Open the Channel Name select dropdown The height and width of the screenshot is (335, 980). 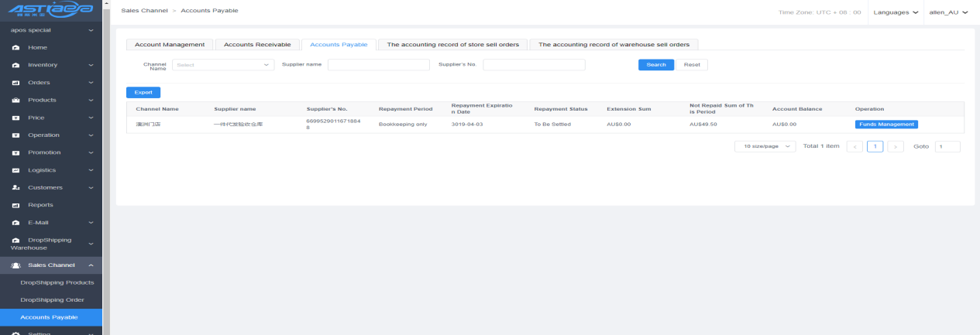(223, 65)
